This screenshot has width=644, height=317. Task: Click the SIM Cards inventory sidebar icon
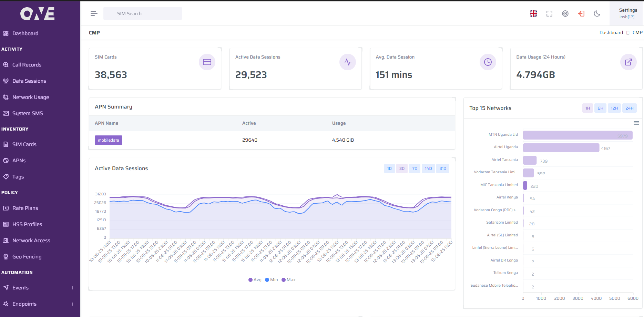tap(6, 144)
